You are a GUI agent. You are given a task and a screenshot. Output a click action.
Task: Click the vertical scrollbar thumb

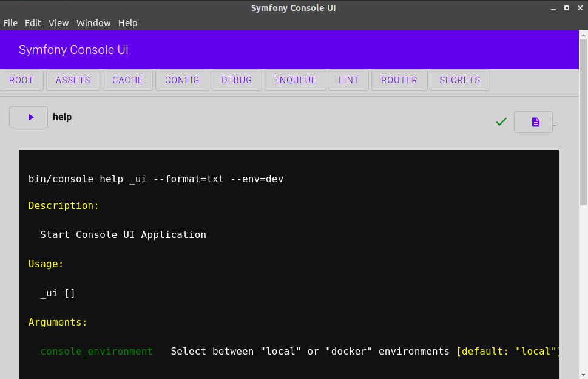(583, 122)
